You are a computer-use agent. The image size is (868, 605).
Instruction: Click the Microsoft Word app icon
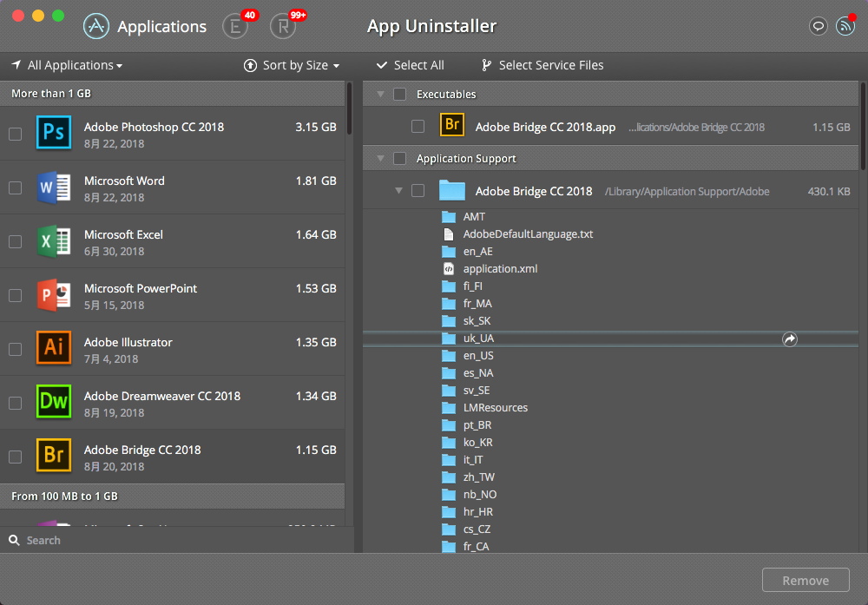54,187
